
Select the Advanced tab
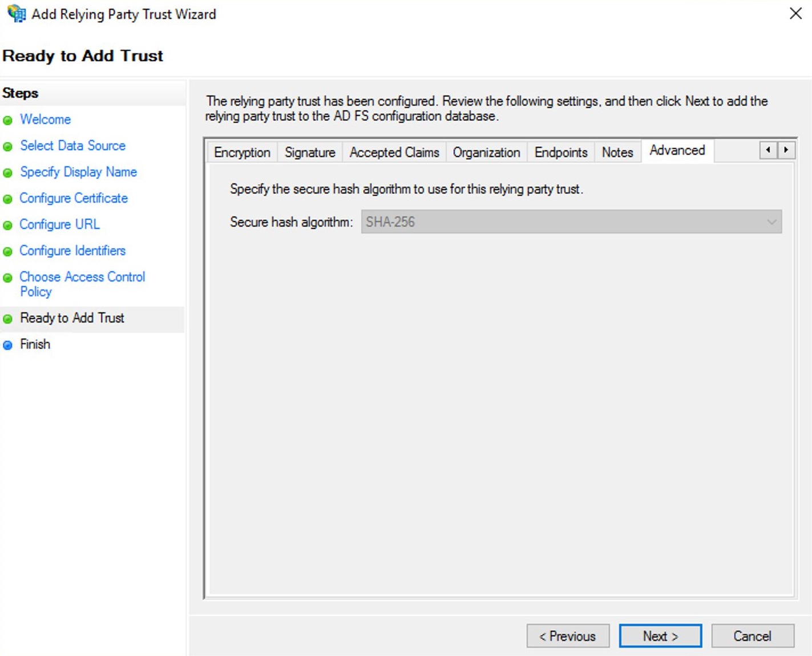click(677, 151)
